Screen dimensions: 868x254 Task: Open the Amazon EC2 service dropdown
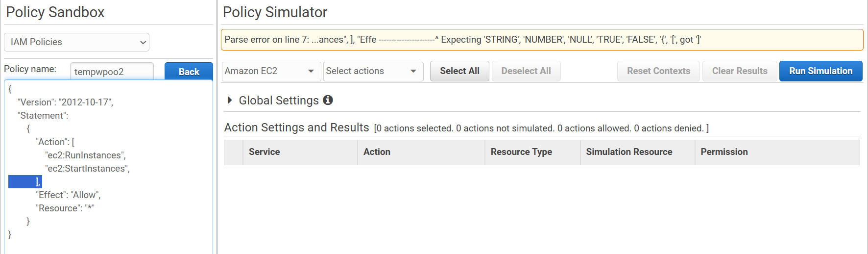[x=271, y=71]
